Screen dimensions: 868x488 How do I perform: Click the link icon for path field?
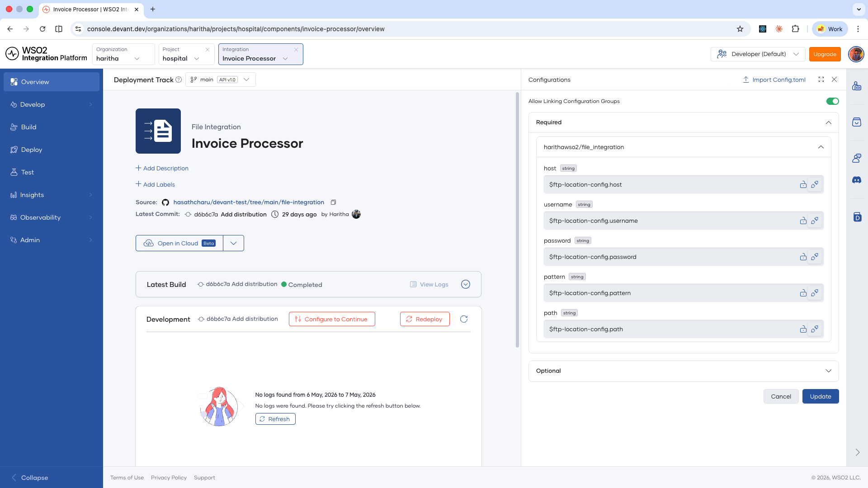pos(815,329)
